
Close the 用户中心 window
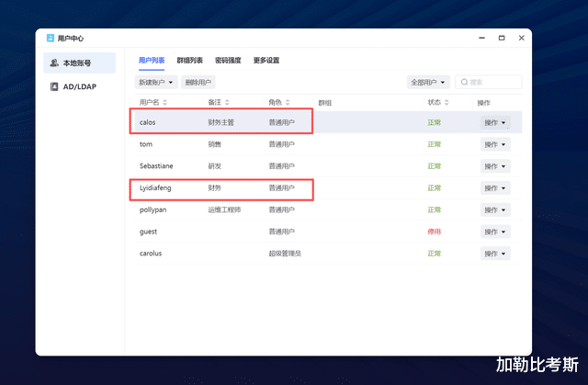click(x=521, y=38)
